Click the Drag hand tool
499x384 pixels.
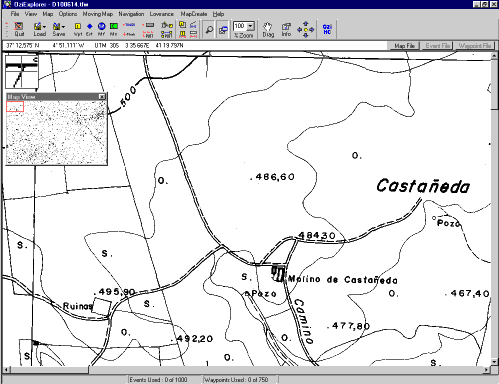268,29
